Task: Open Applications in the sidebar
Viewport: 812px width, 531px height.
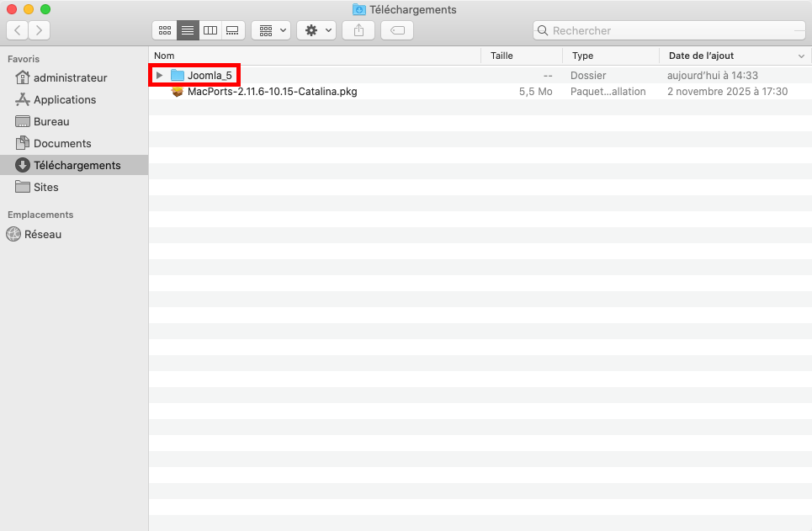Action: 65,99
